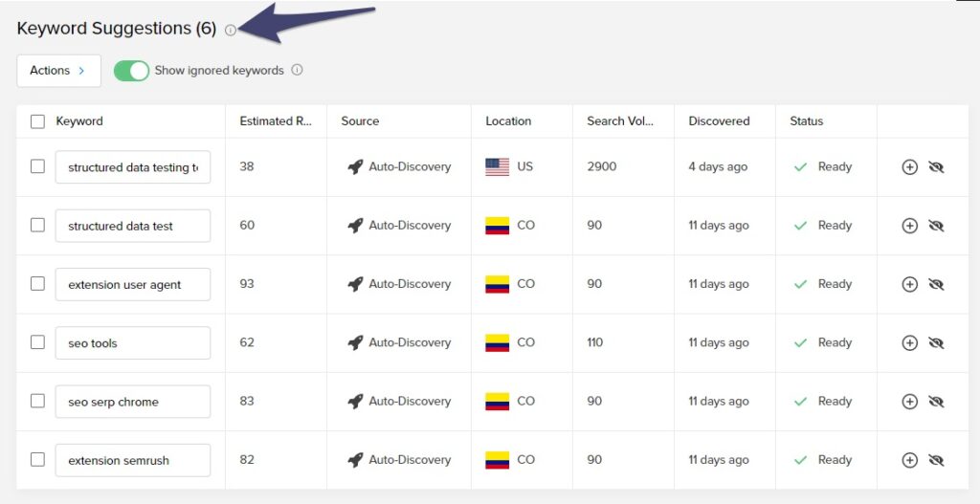Click 'seo serp chrome' keyword field

tap(133, 402)
